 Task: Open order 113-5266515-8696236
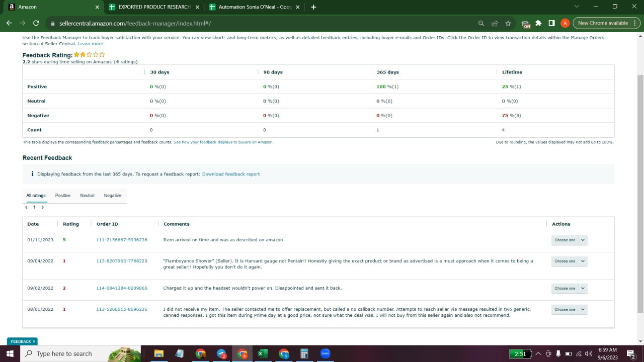pos(122,309)
